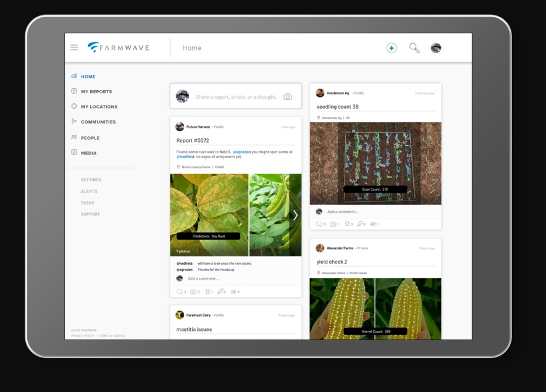Open Communities from the sidebar
Screen dimensions: 546x392
[x=98, y=122]
